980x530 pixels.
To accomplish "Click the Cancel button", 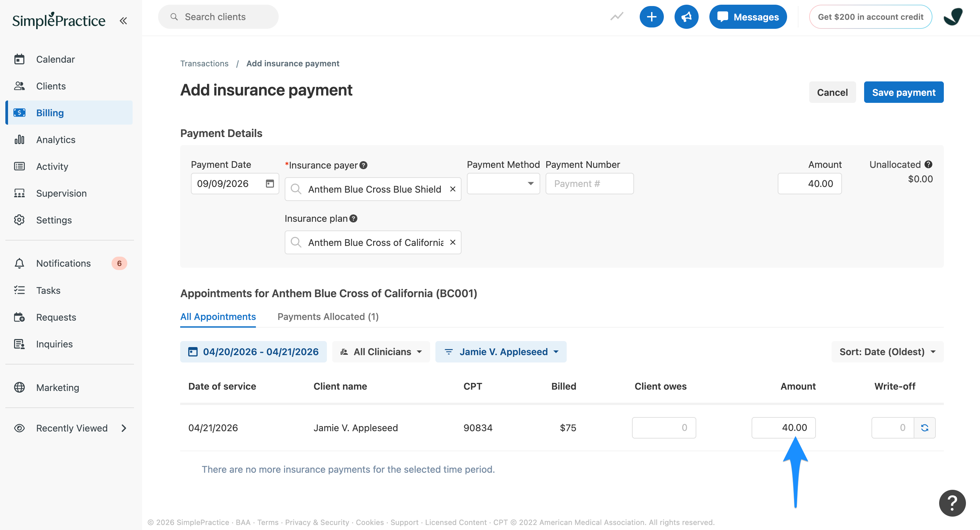I will pyautogui.click(x=832, y=92).
